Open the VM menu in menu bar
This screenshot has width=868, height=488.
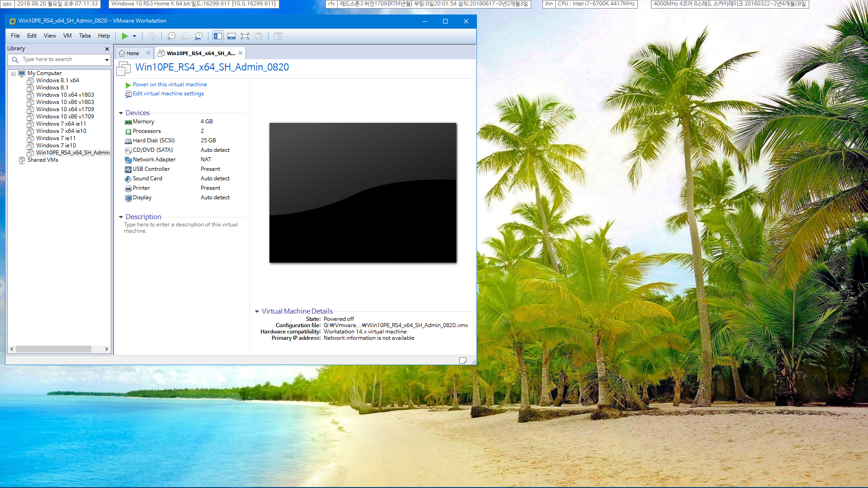(67, 36)
